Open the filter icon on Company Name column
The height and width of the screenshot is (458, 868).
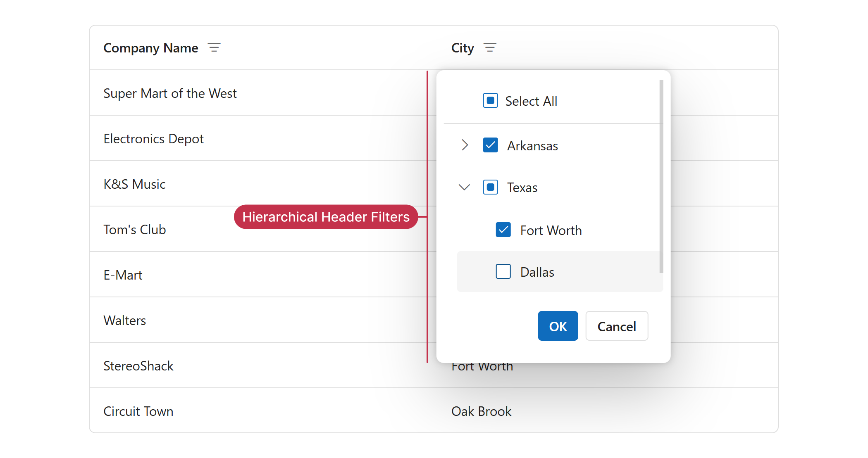tap(215, 47)
